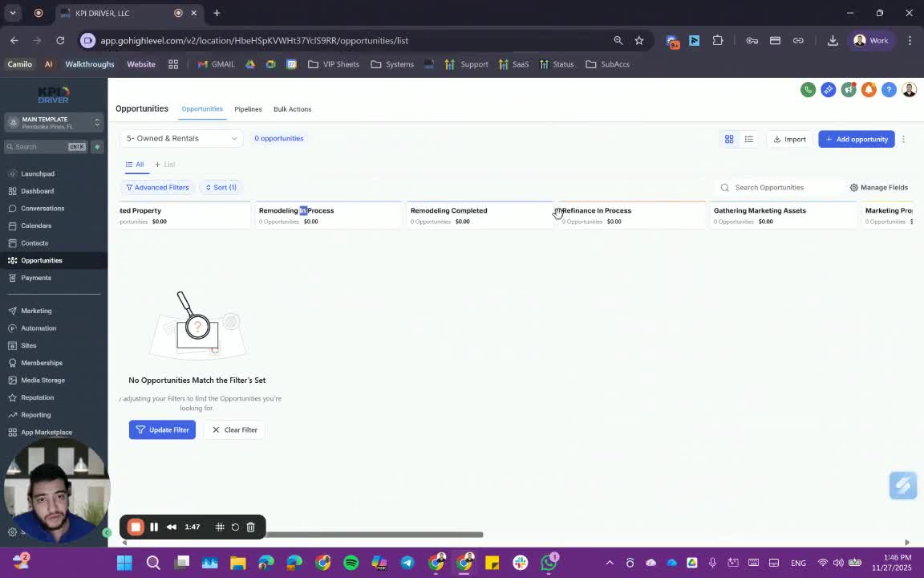The width and height of the screenshot is (924, 578).
Task: Click the Update Filter button
Action: [x=162, y=430]
